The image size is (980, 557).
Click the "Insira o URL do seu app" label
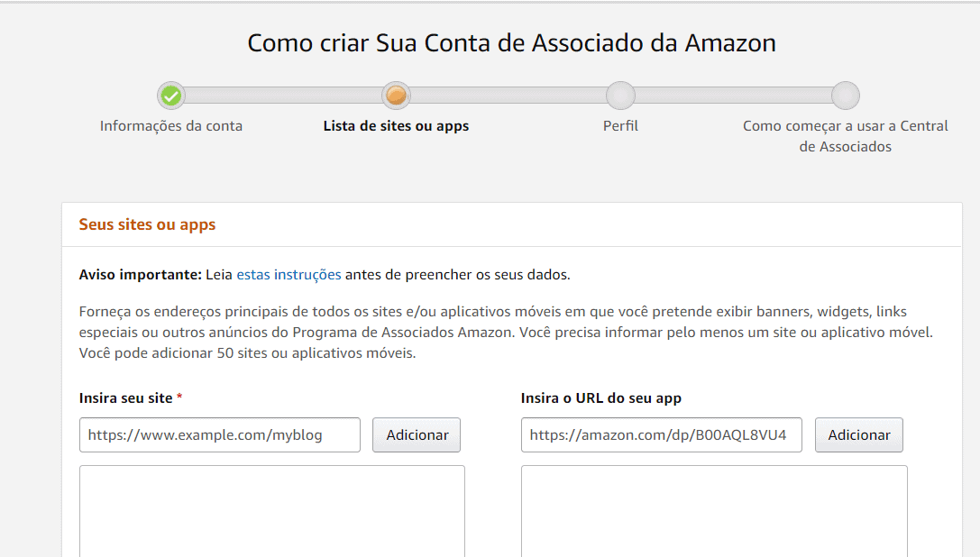click(600, 397)
